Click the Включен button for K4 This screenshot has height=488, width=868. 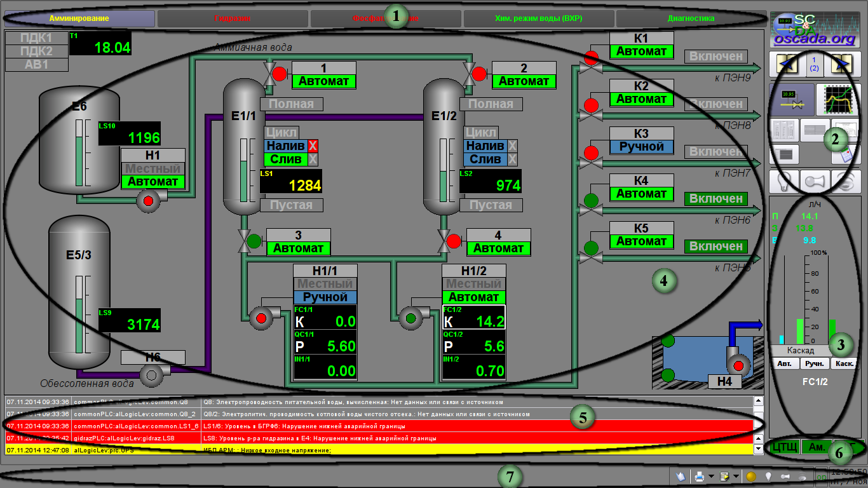[x=716, y=199]
